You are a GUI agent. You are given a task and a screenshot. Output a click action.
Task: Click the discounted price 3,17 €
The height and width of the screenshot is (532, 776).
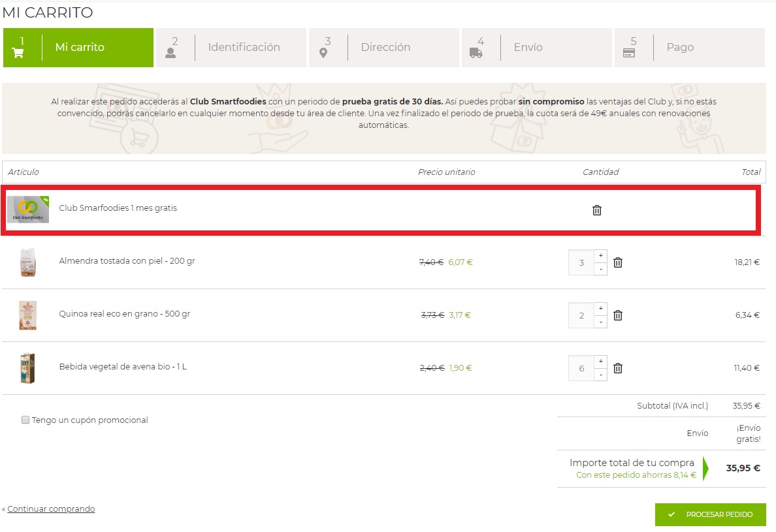460,315
